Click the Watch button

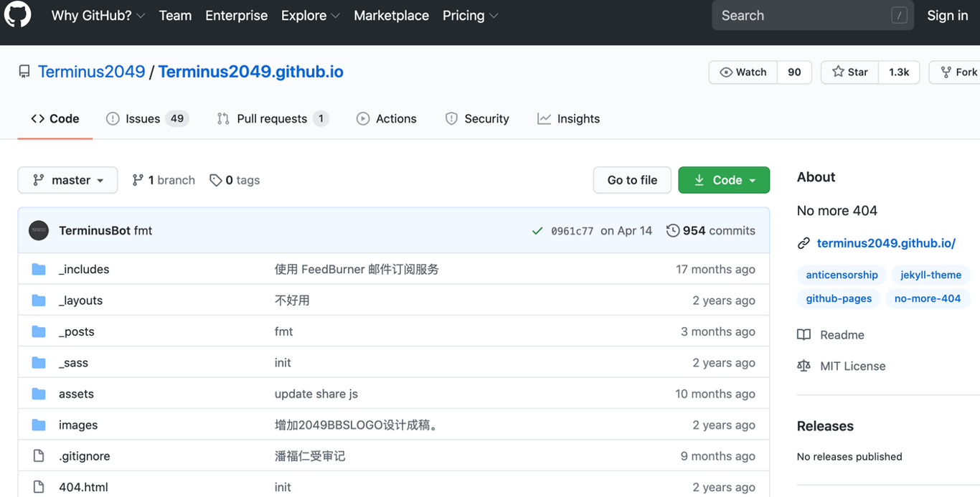click(x=743, y=72)
